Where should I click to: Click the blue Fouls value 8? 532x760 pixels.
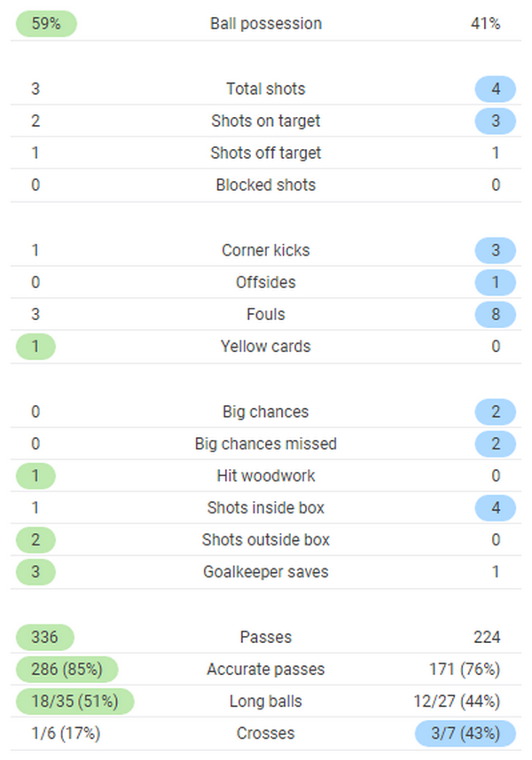point(496,314)
